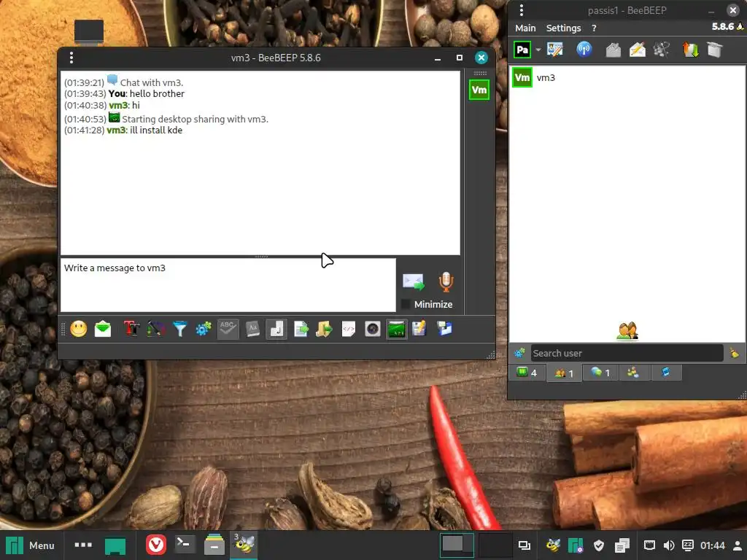Click the clipboard tray icon
This screenshot has height=560, width=747.
[x=622, y=545]
